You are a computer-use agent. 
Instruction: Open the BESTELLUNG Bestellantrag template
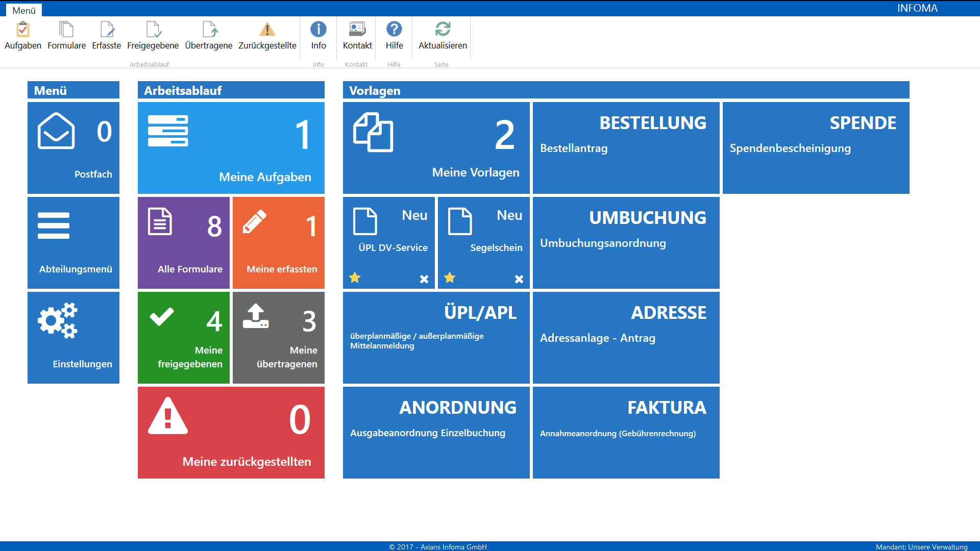pyautogui.click(x=626, y=148)
